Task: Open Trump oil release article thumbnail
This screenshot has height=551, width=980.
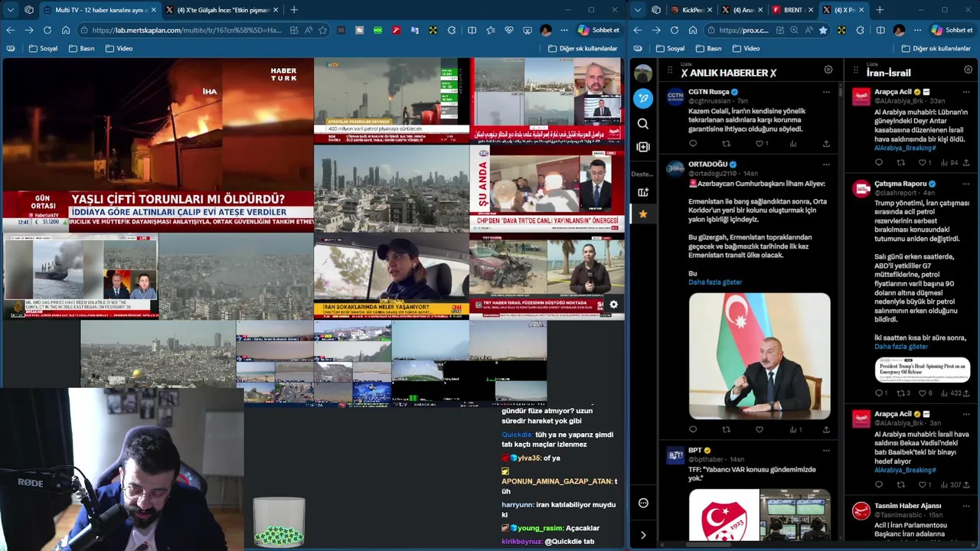Action: (922, 370)
